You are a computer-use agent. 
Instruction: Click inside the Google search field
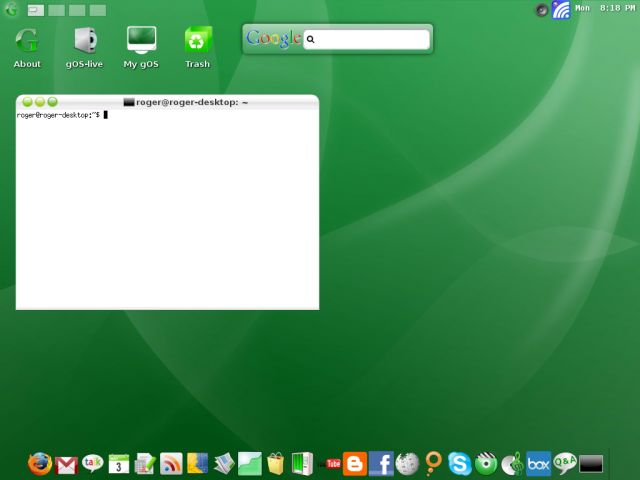[x=367, y=40]
